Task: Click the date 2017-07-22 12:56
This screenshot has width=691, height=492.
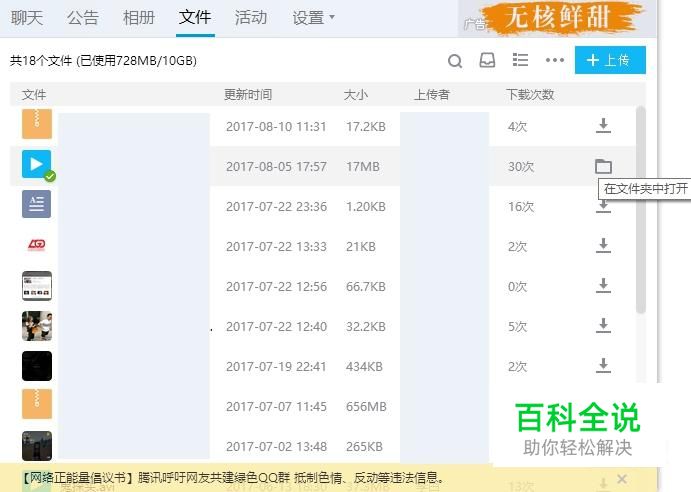Action: tap(276, 287)
